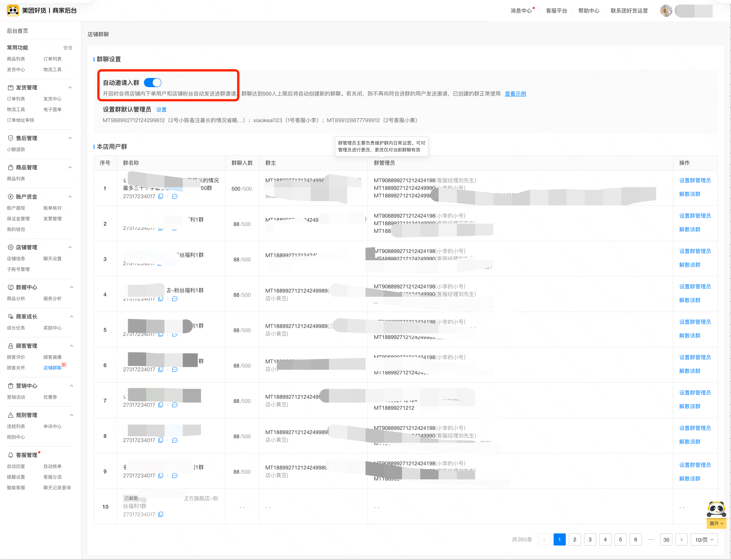Open the 10/页 page size dropdown
This screenshot has width=731, height=560.
(704, 539)
